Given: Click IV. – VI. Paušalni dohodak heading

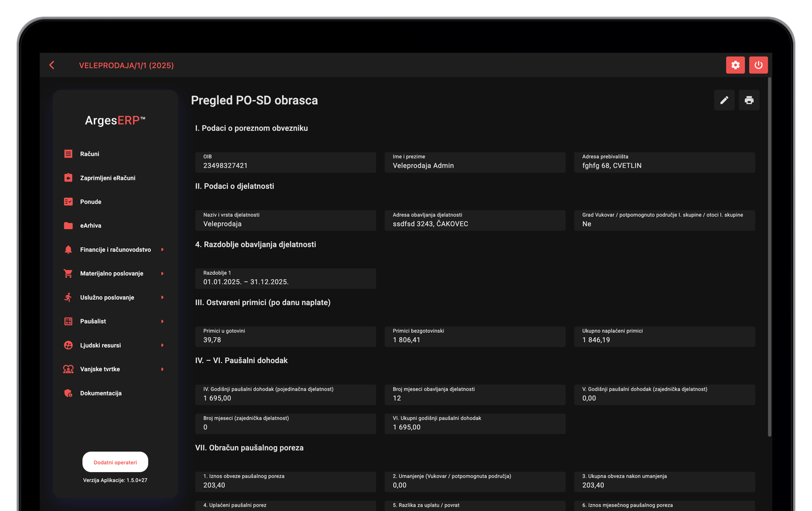Looking at the screenshot, I should [241, 361].
